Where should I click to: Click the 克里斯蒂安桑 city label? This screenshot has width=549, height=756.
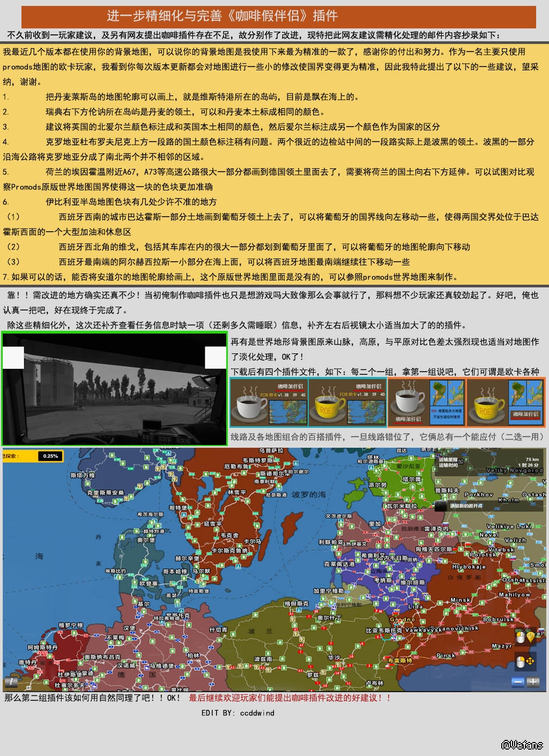pos(105,492)
